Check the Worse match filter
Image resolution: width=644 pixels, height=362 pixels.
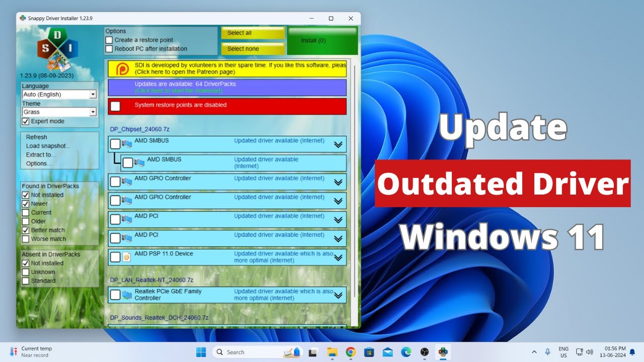pos(26,239)
